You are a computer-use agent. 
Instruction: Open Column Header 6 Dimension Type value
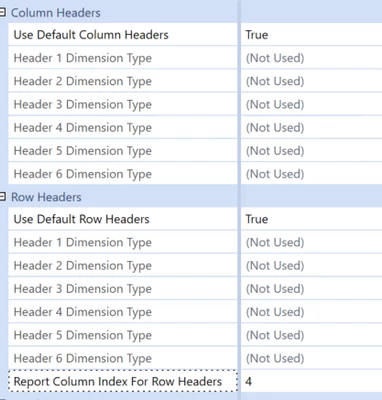[x=312, y=174]
